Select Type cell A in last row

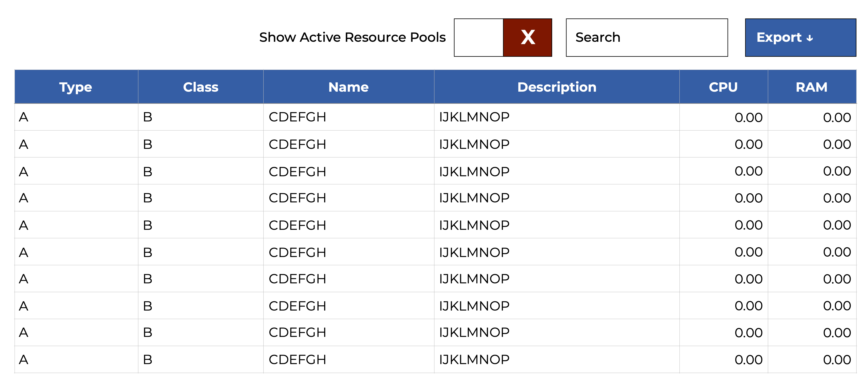(24, 360)
